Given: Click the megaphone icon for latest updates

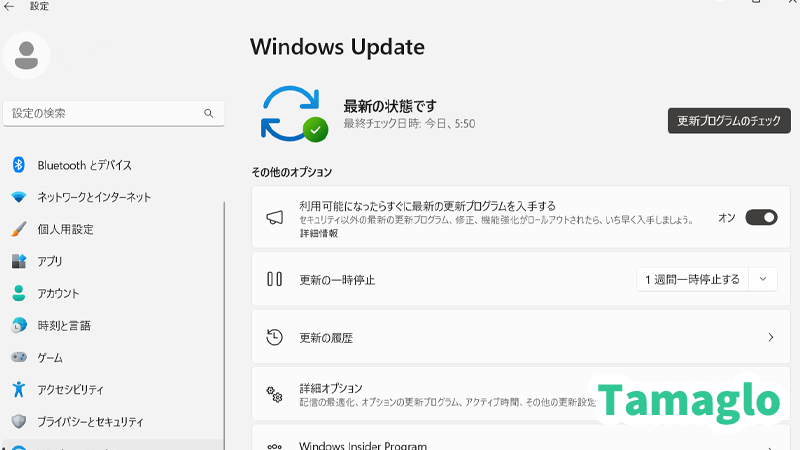Looking at the screenshot, I should pos(274,218).
